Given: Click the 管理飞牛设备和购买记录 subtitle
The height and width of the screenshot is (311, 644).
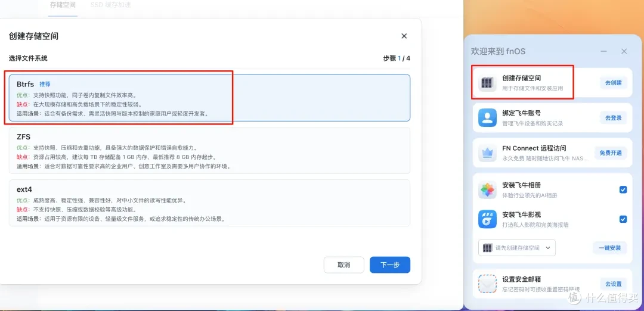Looking at the screenshot, I should [532, 123].
